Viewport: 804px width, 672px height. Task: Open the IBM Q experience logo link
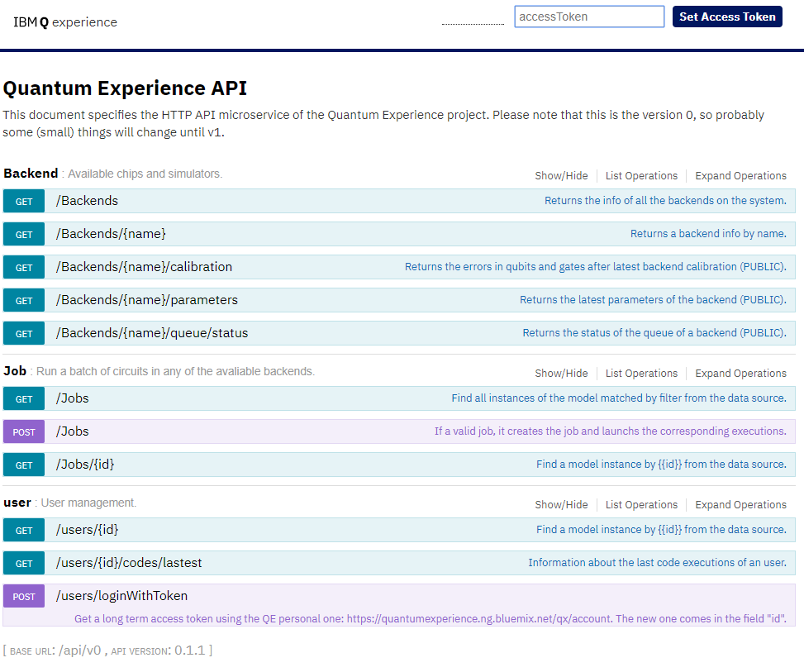point(65,22)
